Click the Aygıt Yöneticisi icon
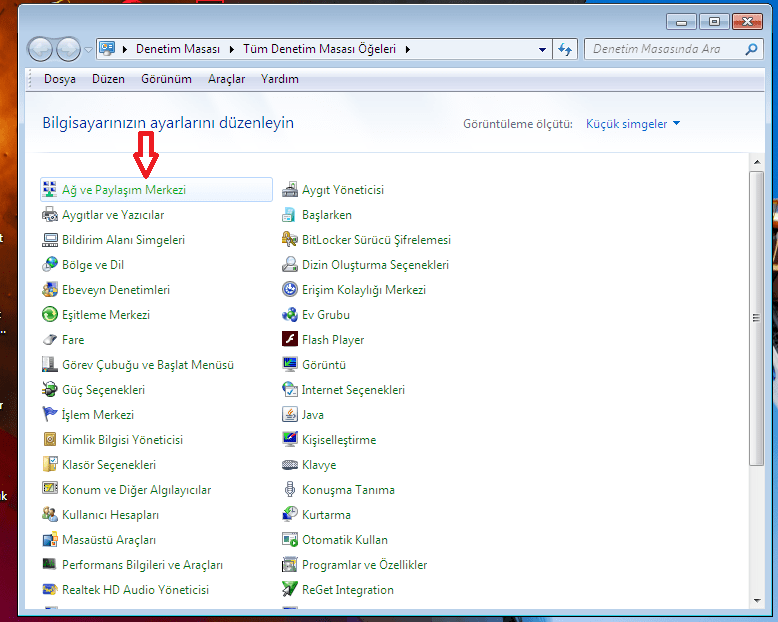The height and width of the screenshot is (622, 778). [290, 190]
